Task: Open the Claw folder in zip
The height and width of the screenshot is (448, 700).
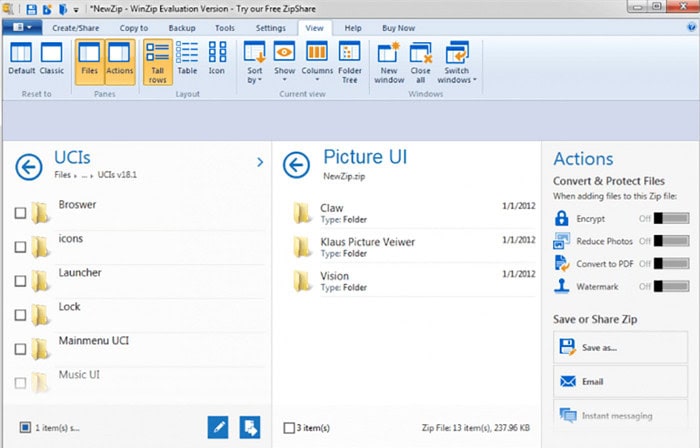Action: [x=414, y=213]
